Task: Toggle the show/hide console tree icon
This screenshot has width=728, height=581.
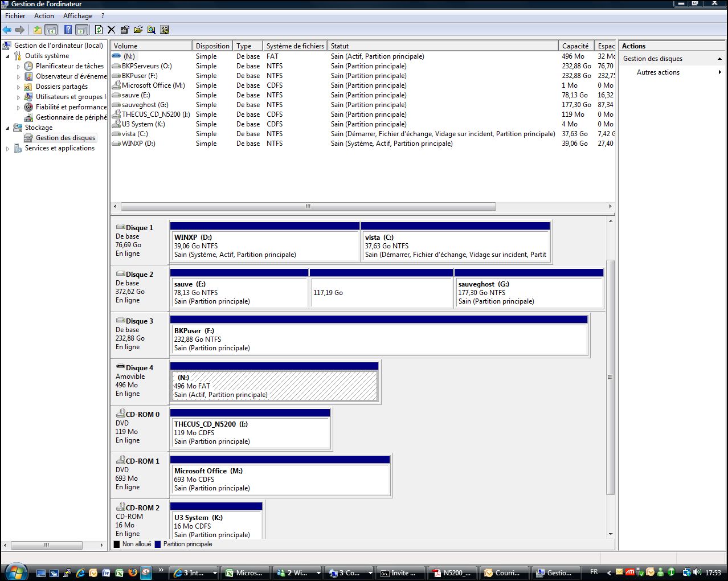Action: coord(51,30)
